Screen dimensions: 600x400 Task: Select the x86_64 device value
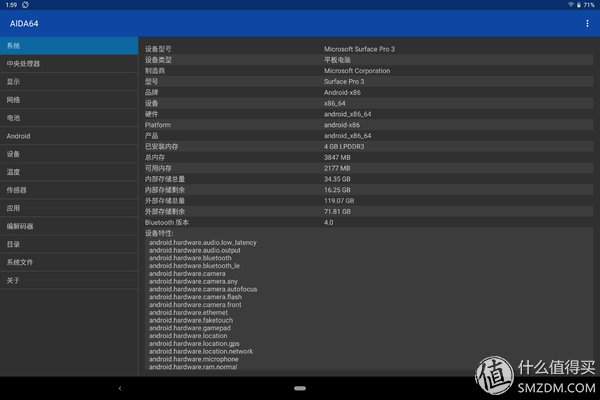(x=334, y=103)
